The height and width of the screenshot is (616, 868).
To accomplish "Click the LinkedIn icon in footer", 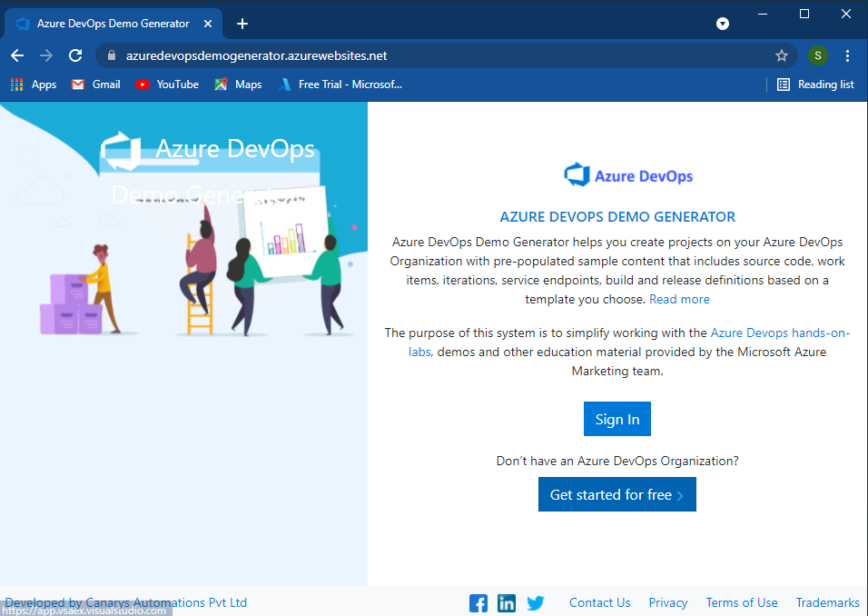I will tap(507, 602).
